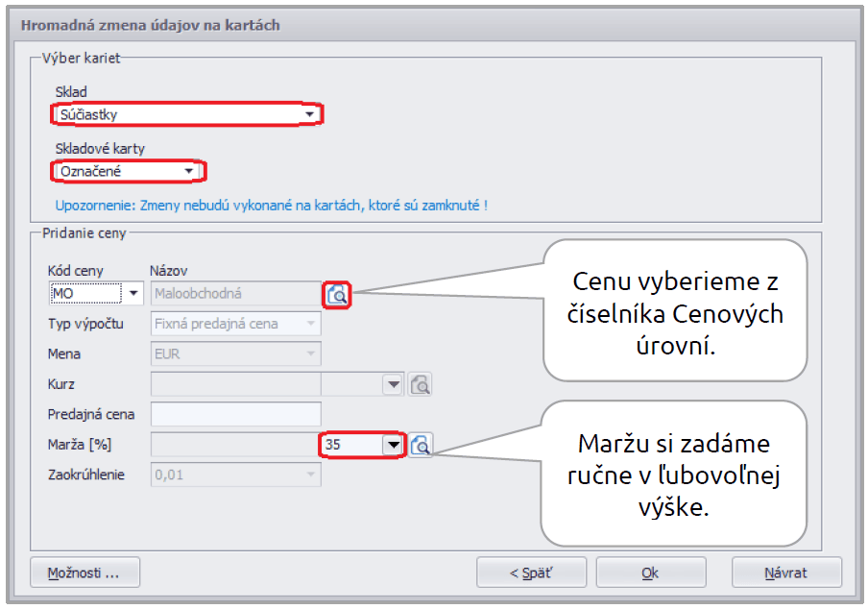Click the Kód ceny field containing MO
This screenshot has height=609, width=868.
pos(84,293)
